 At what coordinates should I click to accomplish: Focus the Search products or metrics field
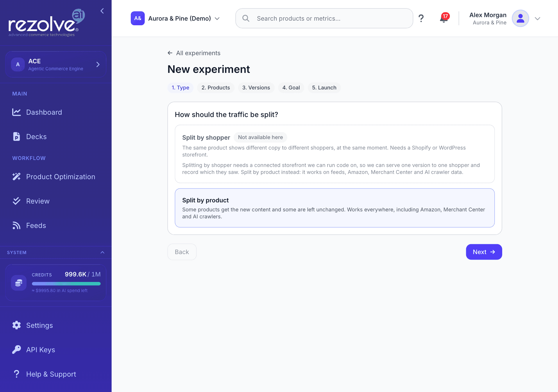pos(324,18)
